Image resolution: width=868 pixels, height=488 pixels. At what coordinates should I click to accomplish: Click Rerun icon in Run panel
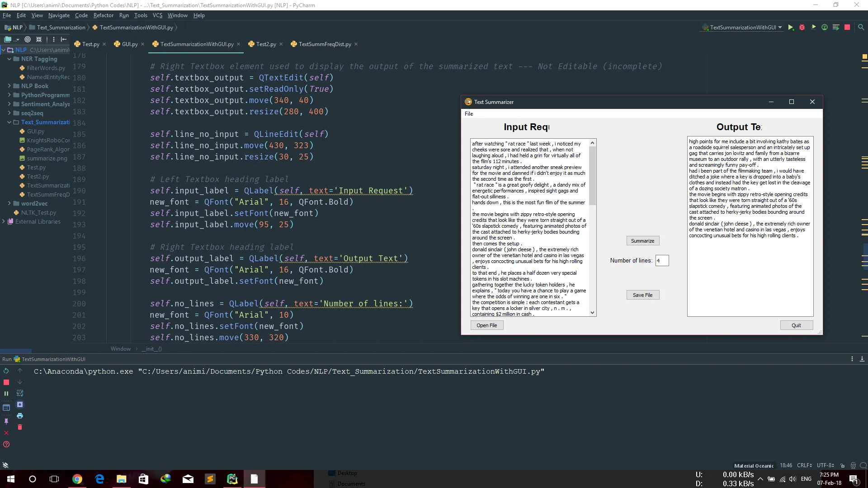6,371
